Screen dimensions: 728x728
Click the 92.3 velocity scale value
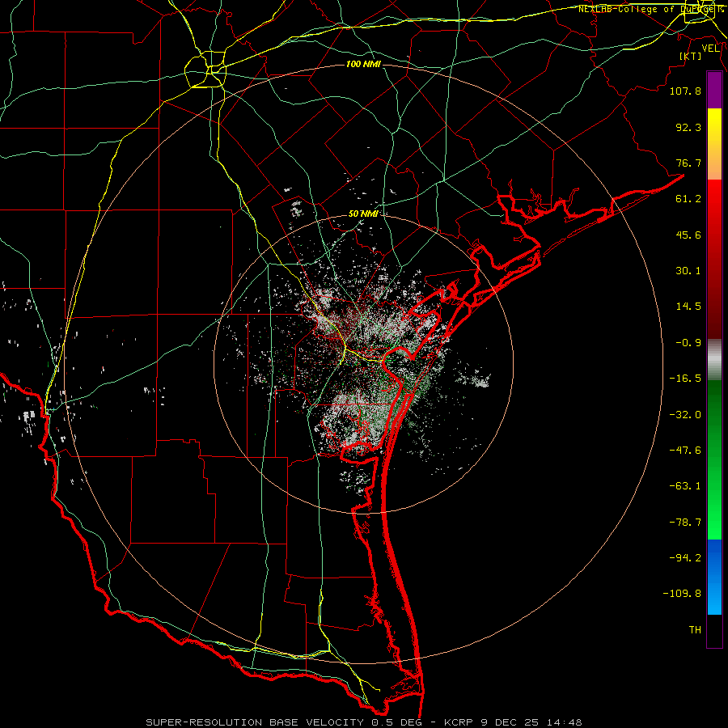688,127
